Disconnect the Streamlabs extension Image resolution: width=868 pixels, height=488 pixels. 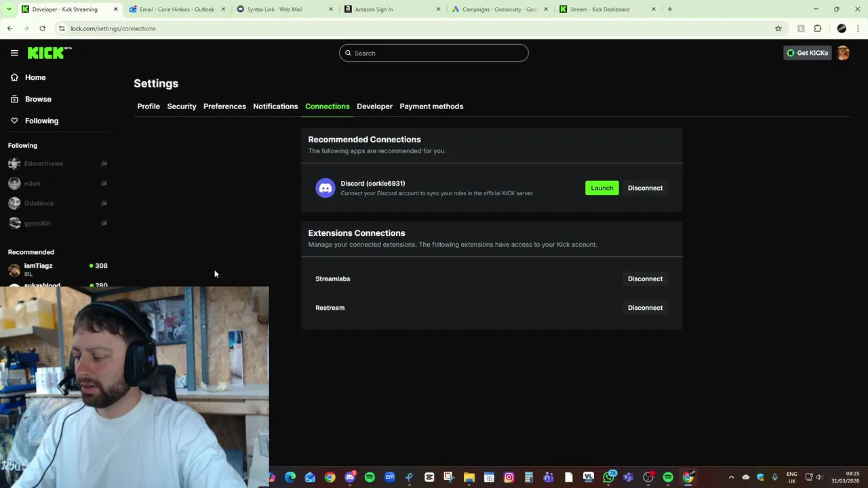[645, 279]
